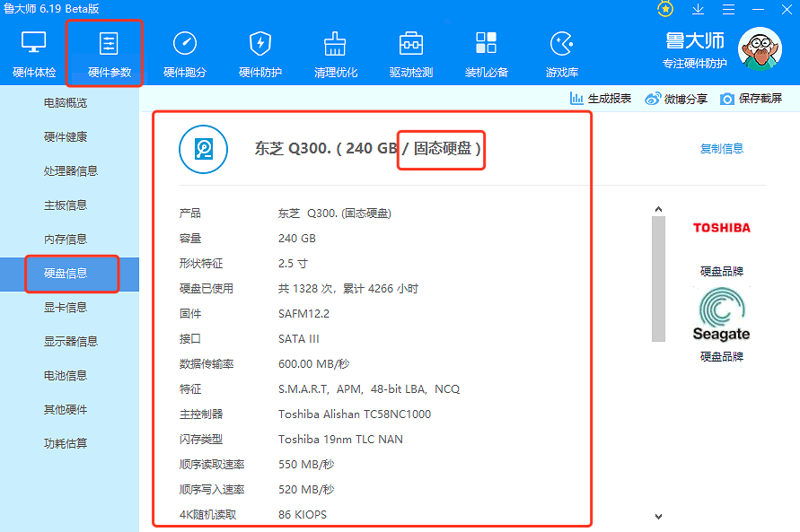The height and width of the screenshot is (532, 800).
Task: Click the TOSHIBA brand logo
Action: coord(721,228)
